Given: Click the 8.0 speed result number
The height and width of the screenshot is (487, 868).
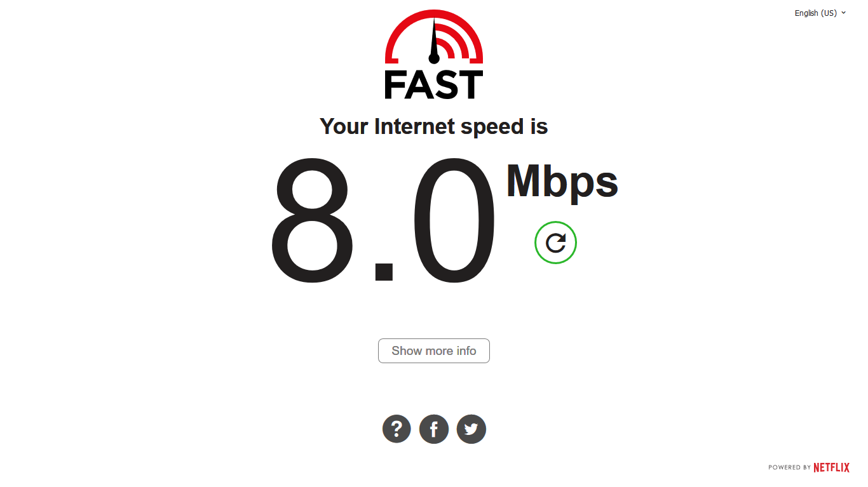Looking at the screenshot, I should (383, 219).
